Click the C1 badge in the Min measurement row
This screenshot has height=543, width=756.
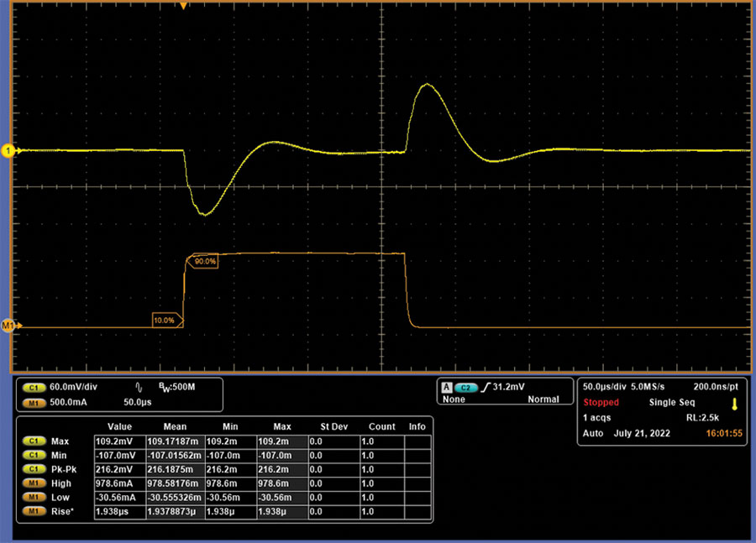coord(34,456)
